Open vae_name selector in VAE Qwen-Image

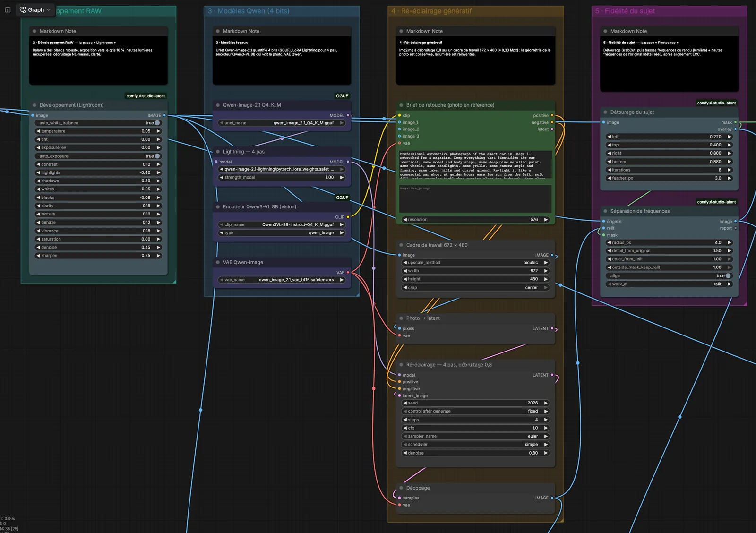282,280
